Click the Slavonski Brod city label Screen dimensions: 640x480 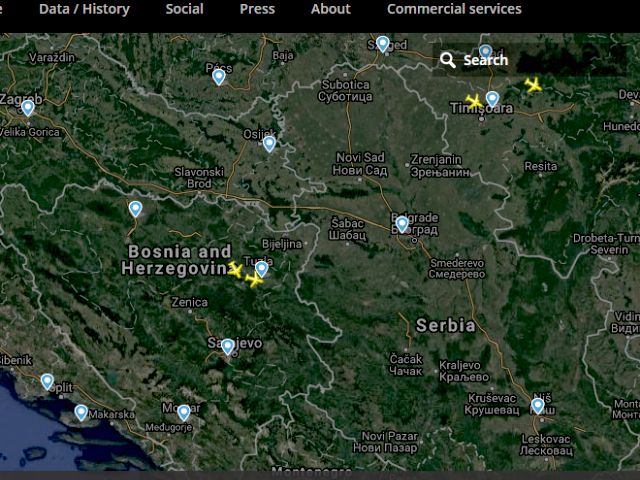click(x=199, y=178)
